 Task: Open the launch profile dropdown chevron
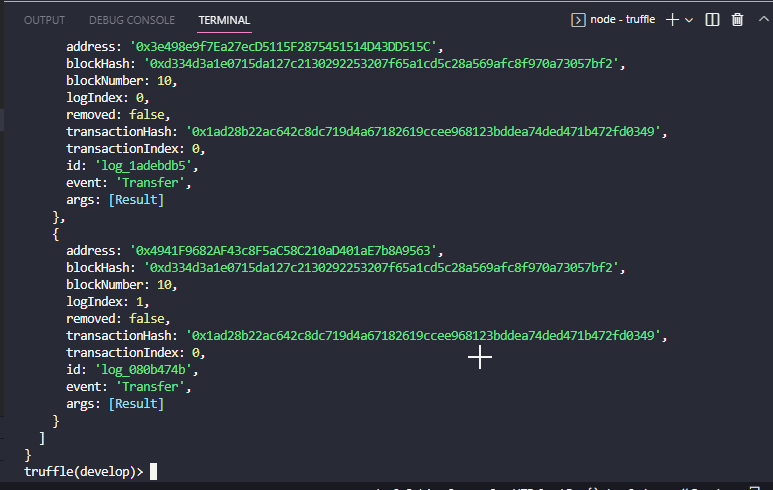tap(689, 20)
